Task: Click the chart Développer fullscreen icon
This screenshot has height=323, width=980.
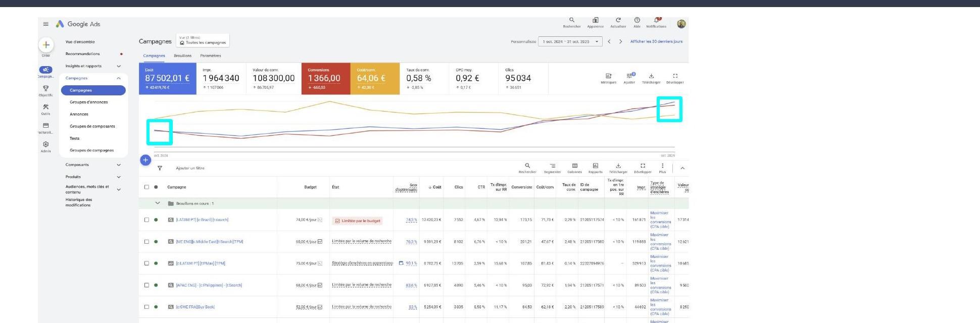Action: coord(675,76)
